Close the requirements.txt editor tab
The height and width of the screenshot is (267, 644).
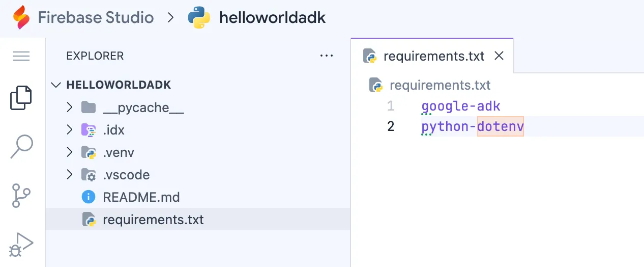(x=499, y=56)
